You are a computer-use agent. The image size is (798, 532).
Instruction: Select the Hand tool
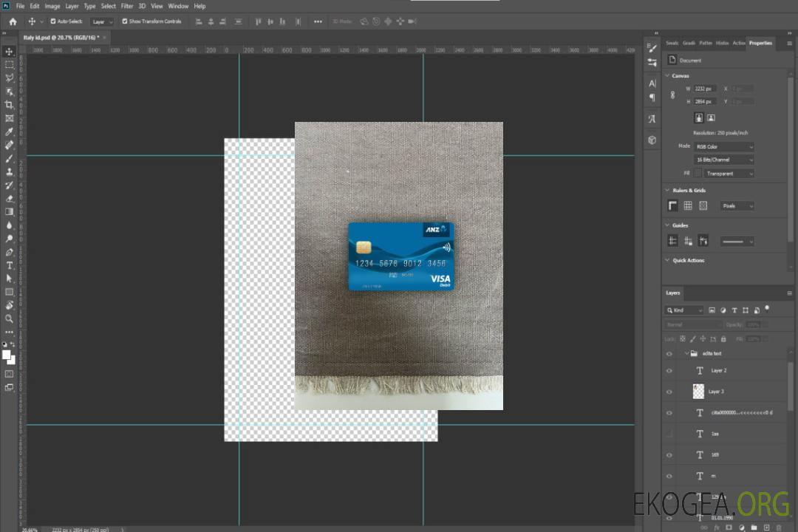pyautogui.click(x=9, y=305)
